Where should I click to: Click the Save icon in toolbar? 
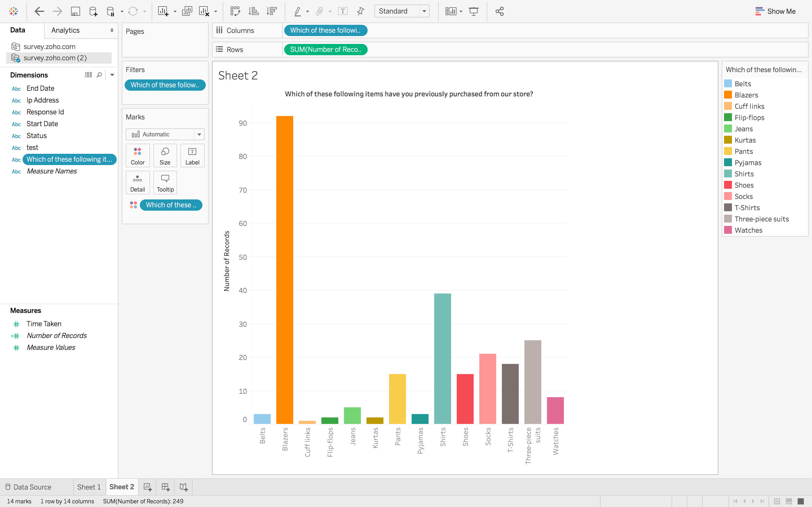click(x=75, y=11)
